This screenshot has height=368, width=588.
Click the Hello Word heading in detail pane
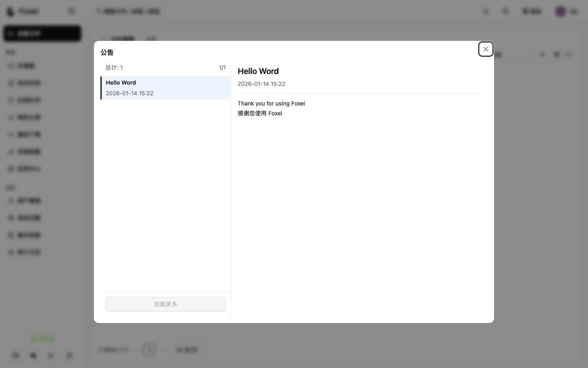point(258,71)
